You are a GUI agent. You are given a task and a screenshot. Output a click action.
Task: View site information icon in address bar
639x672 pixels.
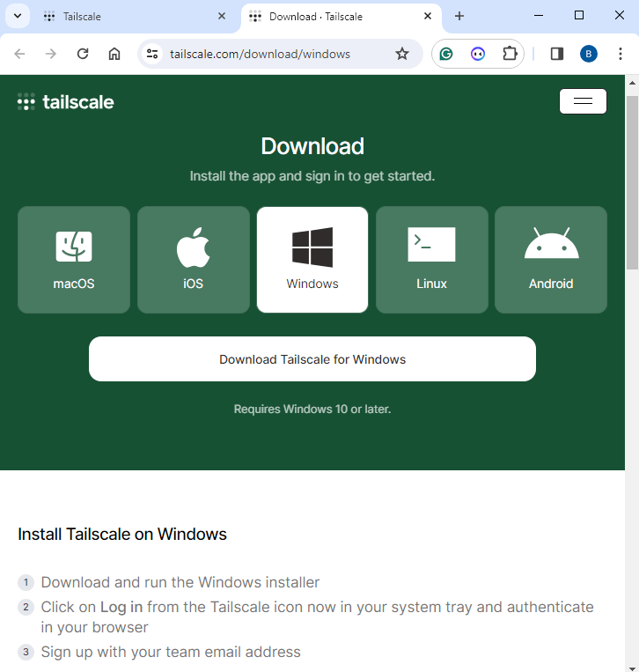[152, 54]
